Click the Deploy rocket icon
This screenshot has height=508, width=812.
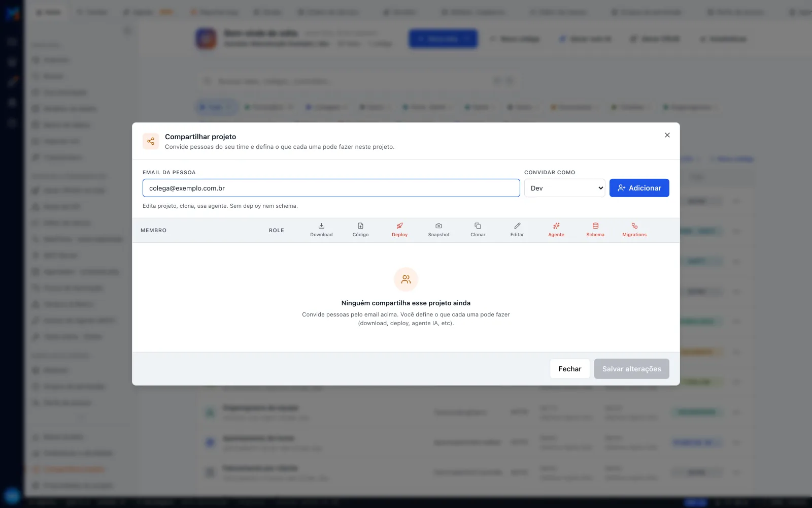[399, 226]
